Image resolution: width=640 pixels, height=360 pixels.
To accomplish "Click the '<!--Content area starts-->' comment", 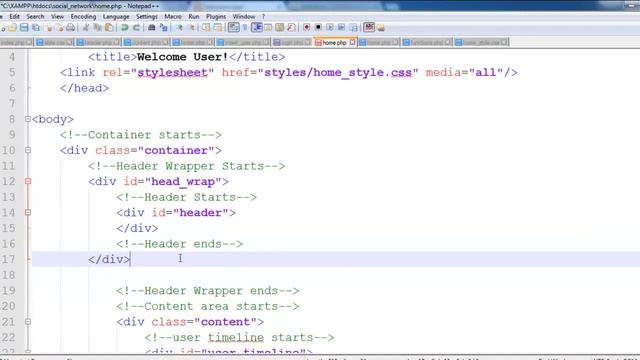I will coord(208,306).
